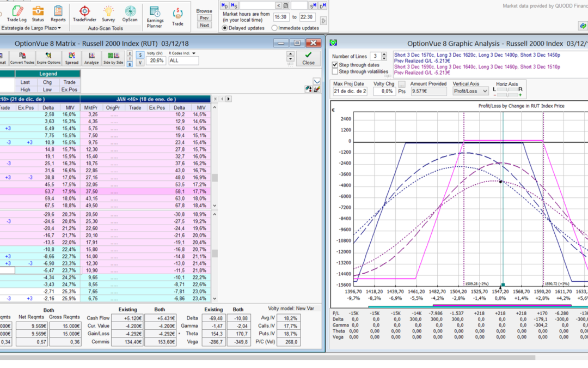This screenshot has width=588, height=368.
Task: Click the down arrow beside Close button
Action: point(290,59)
